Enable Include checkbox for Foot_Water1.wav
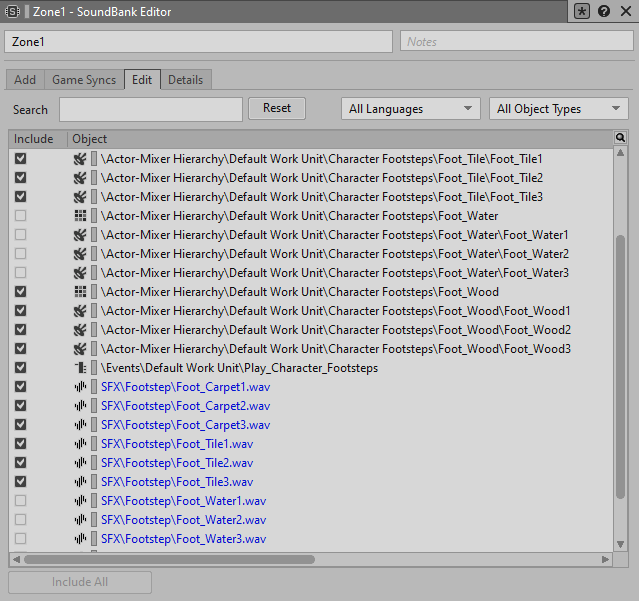Screen dimensions: 639x601 coord(21,501)
